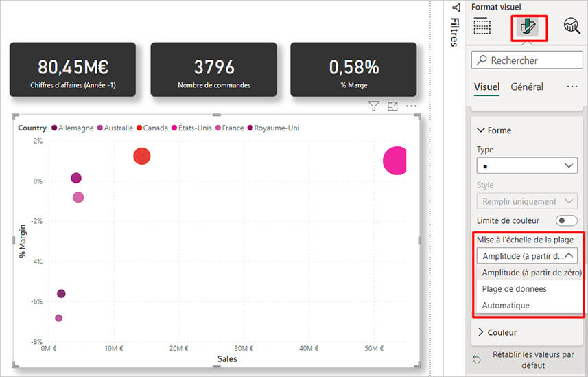Image resolution: width=588 pixels, height=377 pixels.
Task: Click the Sales axis title
Action: point(227,359)
